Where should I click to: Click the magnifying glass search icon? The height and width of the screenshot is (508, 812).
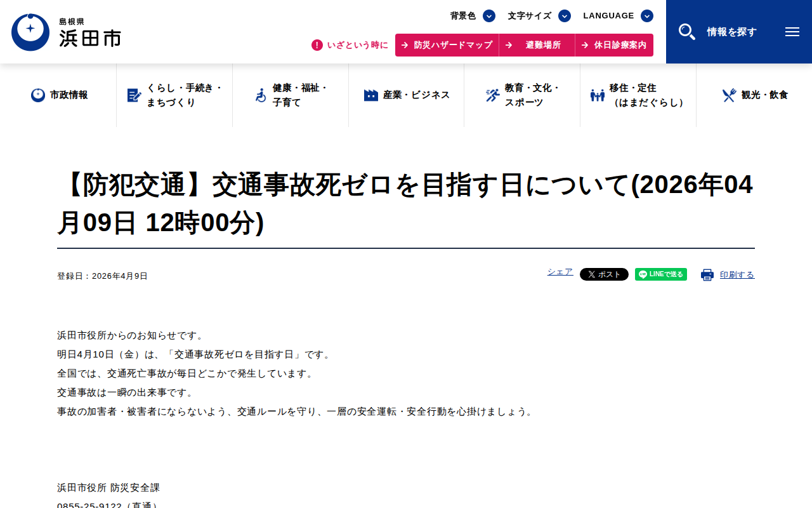[x=687, y=32]
